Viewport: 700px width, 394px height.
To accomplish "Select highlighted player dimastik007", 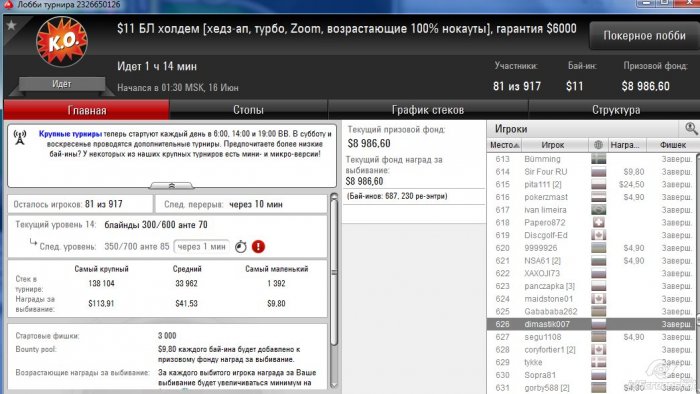I will [x=592, y=324].
